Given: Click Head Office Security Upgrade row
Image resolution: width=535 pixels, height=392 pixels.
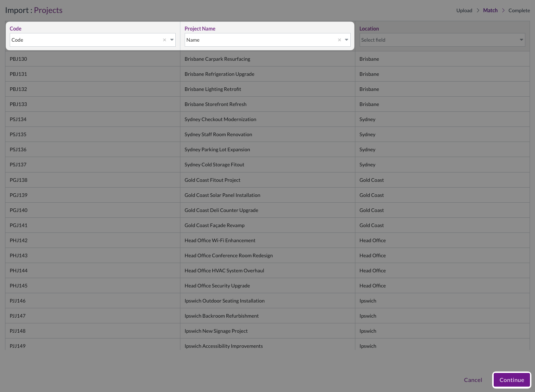Looking at the screenshot, I should (x=217, y=286).
